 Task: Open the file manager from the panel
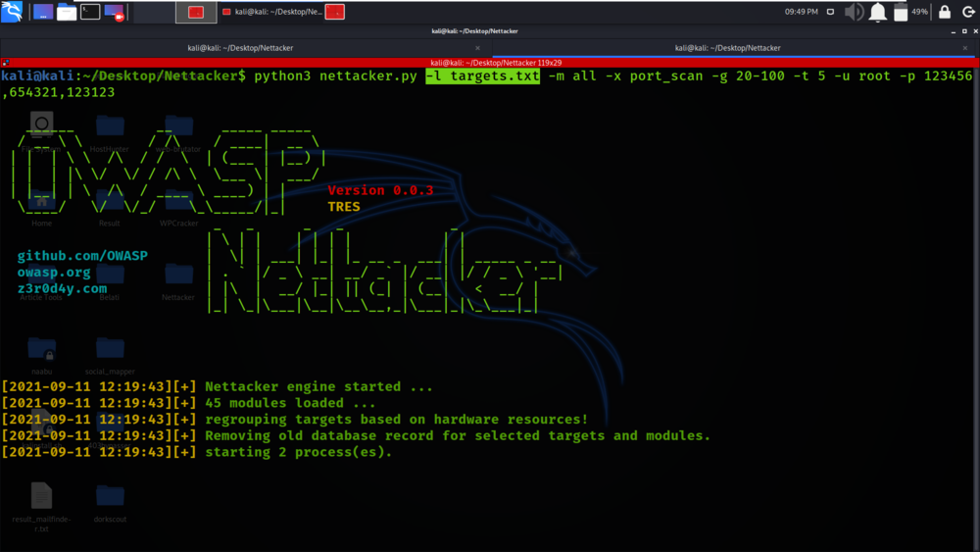tap(67, 11)
